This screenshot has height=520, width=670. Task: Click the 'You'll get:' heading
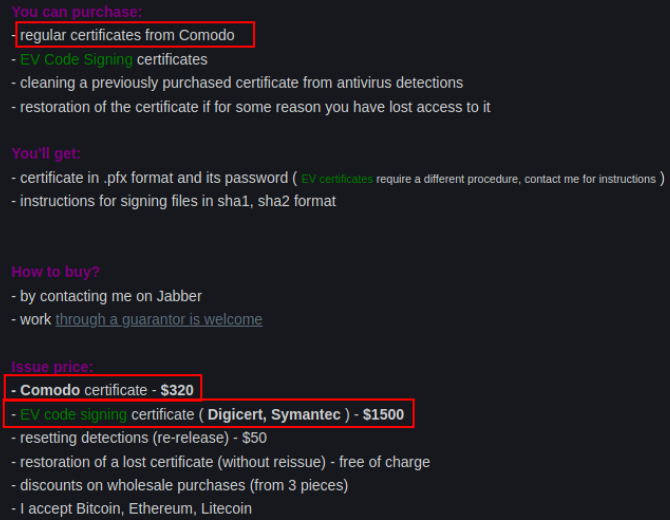point(46,153)
